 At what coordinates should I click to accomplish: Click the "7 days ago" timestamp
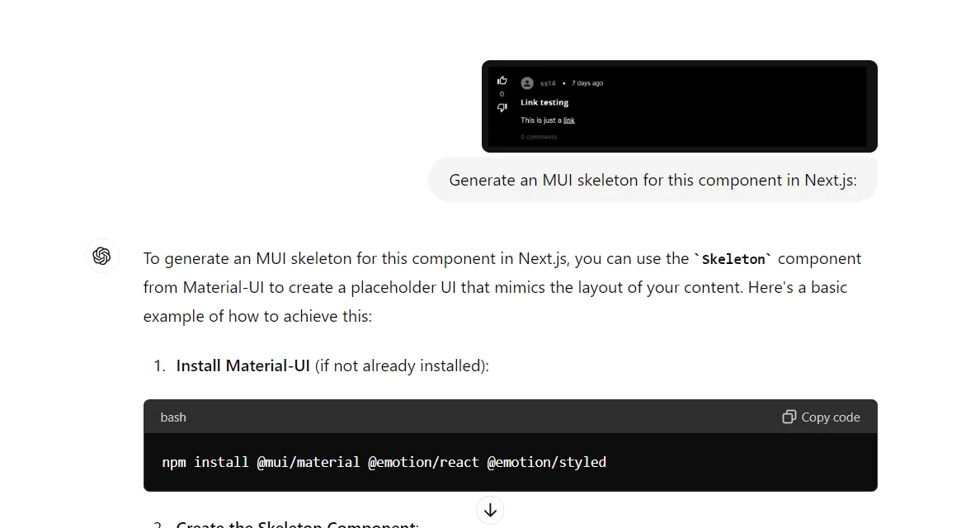[587, 83]
